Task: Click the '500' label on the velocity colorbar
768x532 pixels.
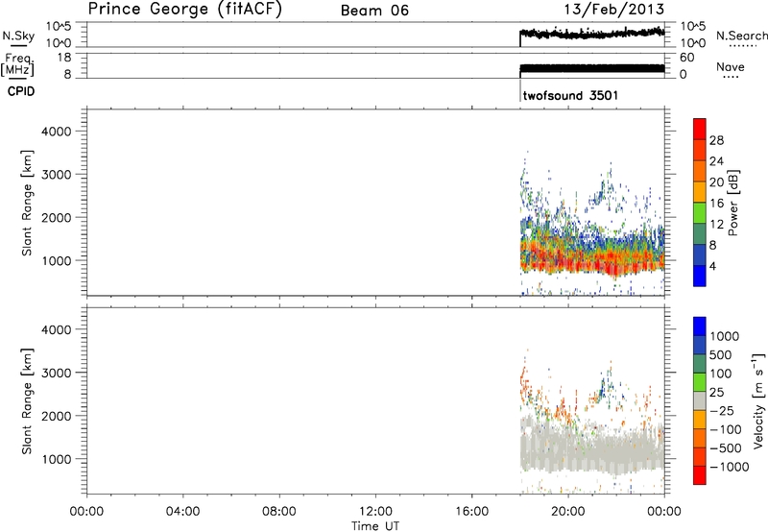Action: (721, 354)
